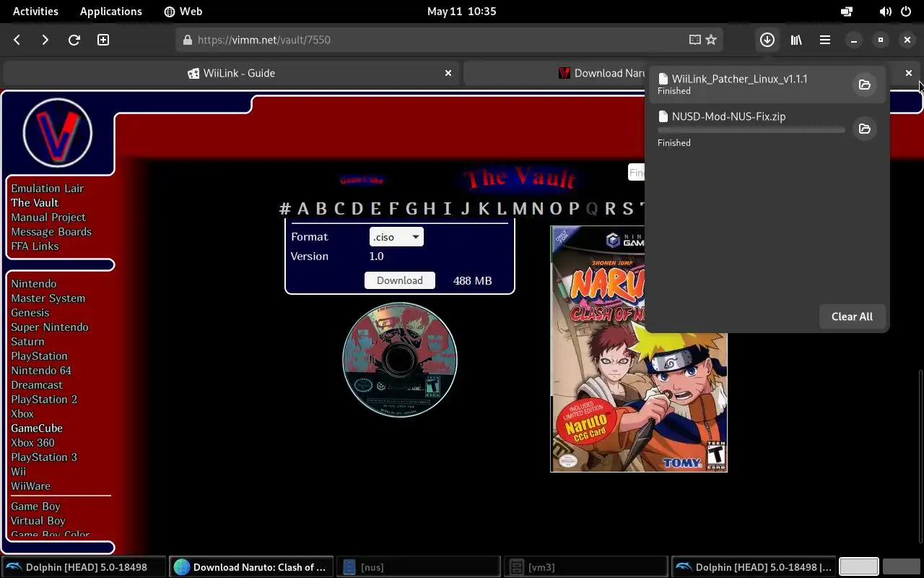
Task: Open Virtual Boy system link
Action: 38,521
